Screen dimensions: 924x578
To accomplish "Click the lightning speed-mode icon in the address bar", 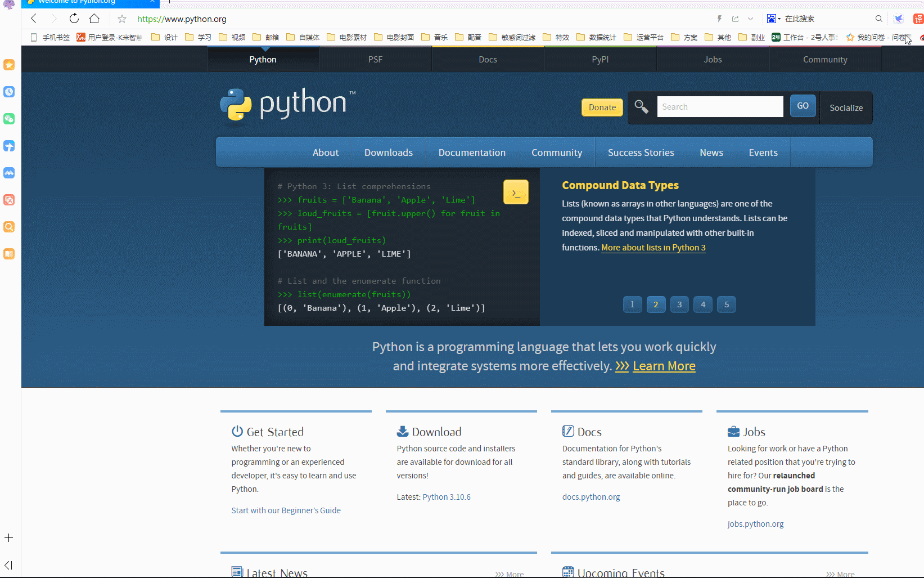I will 719,19.
